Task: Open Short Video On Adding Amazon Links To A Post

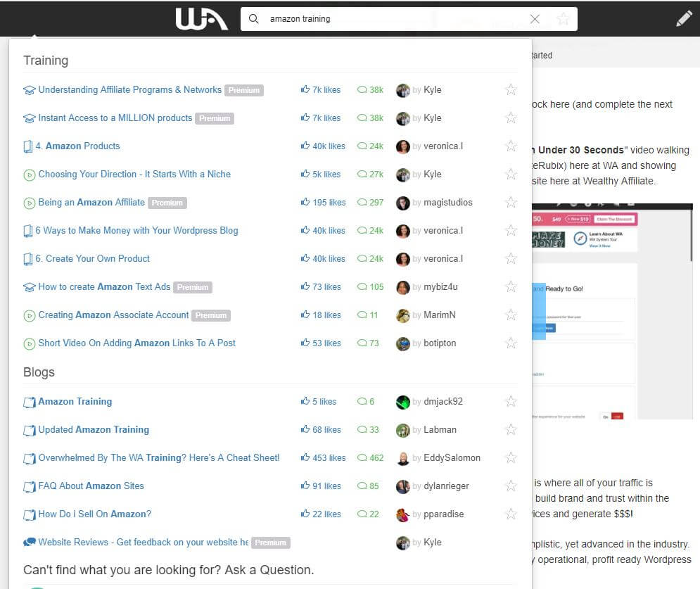Action: click(x=136, y=343)
